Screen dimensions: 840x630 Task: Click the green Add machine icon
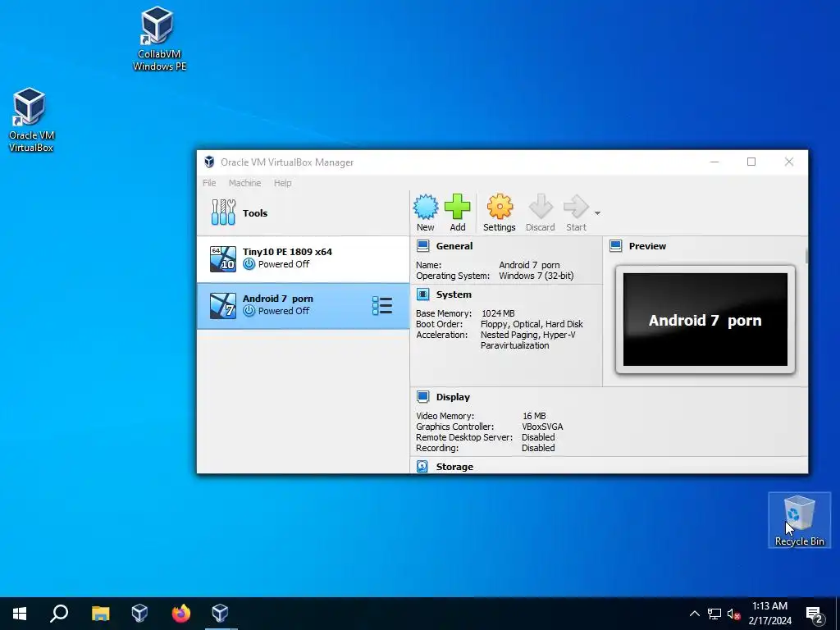pyautogui.click(x=457, y=207)
